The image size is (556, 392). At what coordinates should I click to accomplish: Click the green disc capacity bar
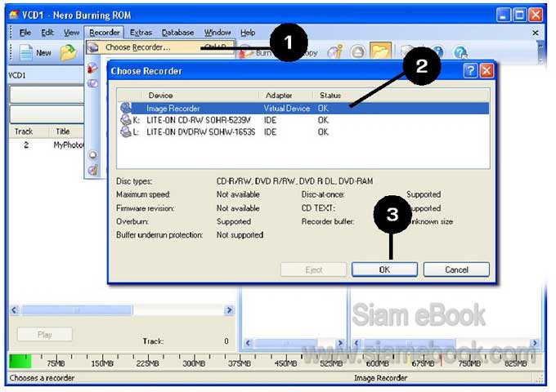coord(20,361)
